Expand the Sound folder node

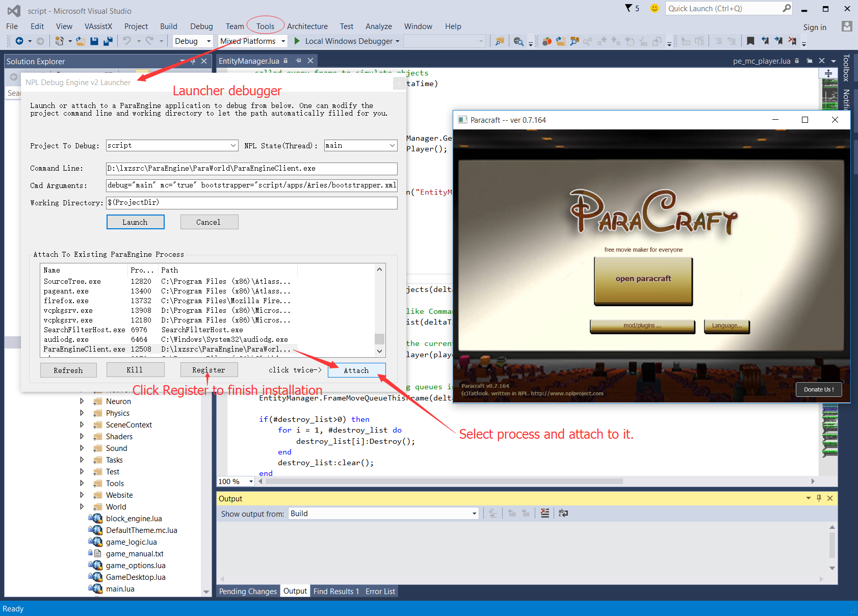tap(82, 448)
